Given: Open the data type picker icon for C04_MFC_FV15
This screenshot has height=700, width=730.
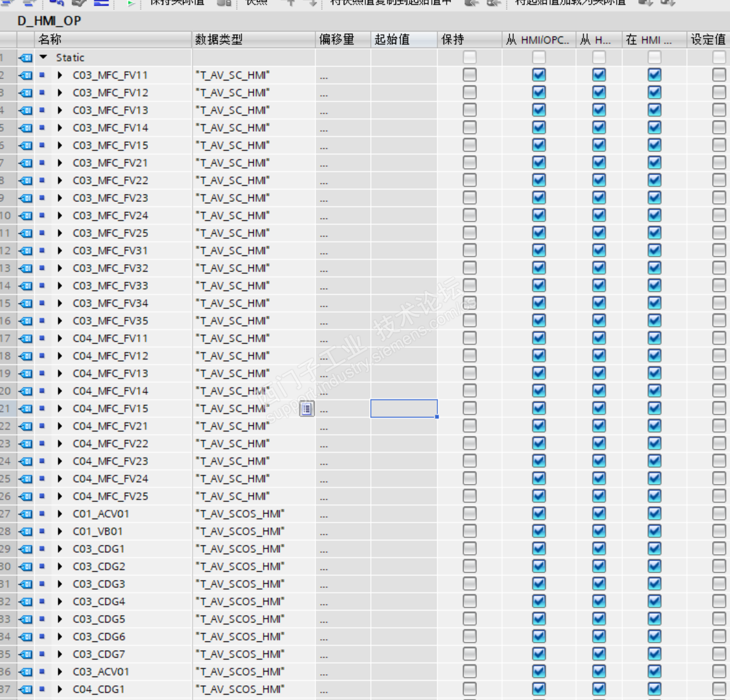Looking at the screenshot, I should 307,409.
